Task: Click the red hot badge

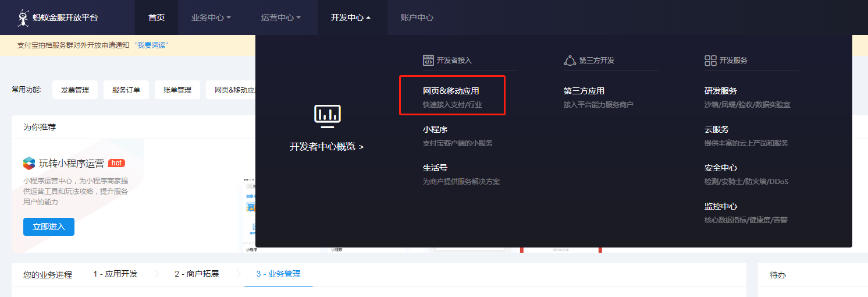Action: point(116,163)
